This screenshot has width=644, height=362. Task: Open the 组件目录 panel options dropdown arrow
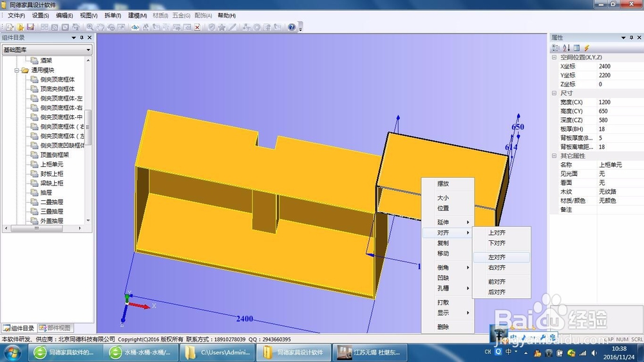[74, 37]
